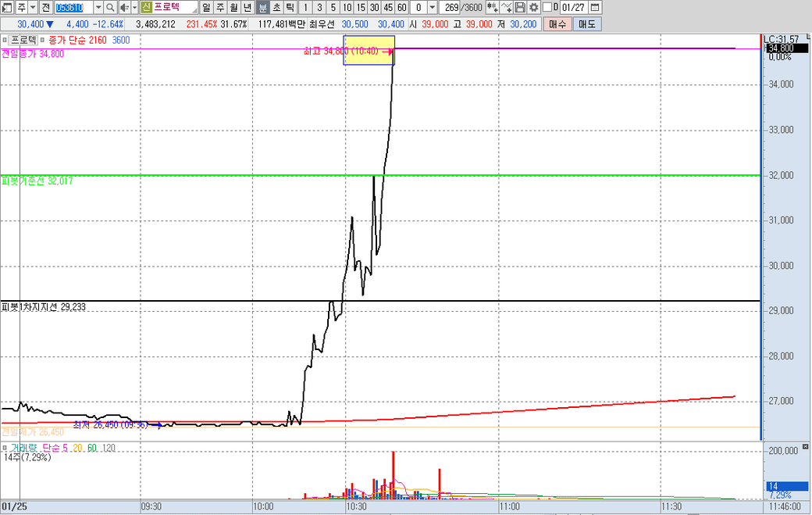This screenshot has width=812, height=515.
Task: Open the calendar date picker icon
Action: 595,7
